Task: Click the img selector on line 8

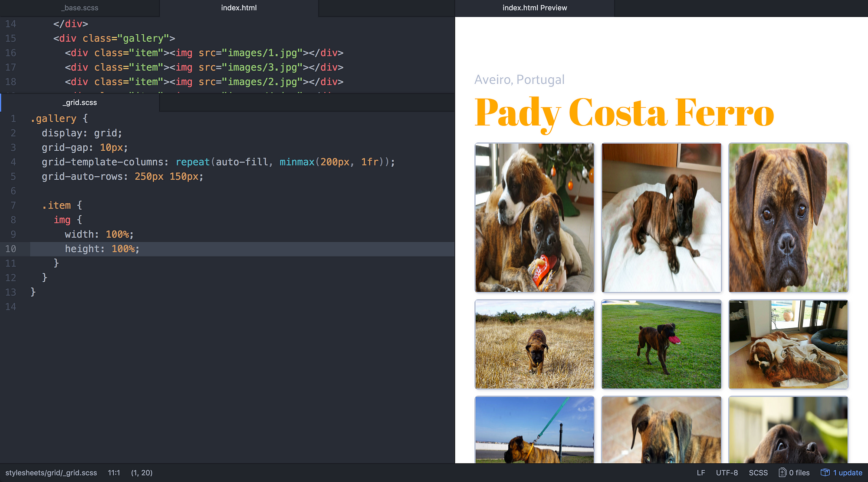Action: [x=62, y=220]
